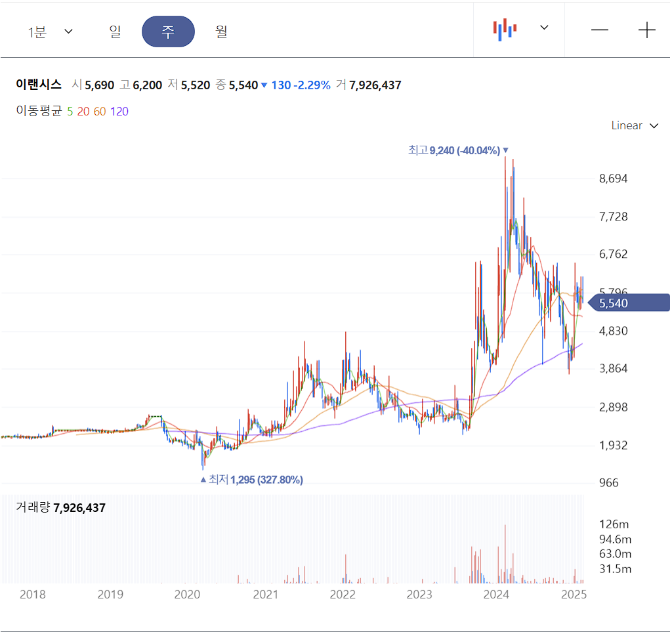Switch to the 일 daily chart tab
The width and height of the screenshot is (672, 634).
pyautogui.click(x=115, y=32)
